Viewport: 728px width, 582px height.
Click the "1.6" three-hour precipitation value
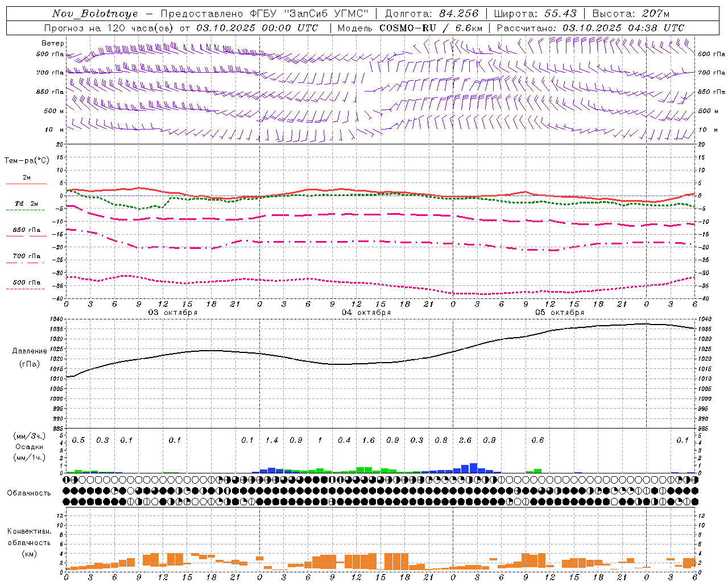pos(369,440)
